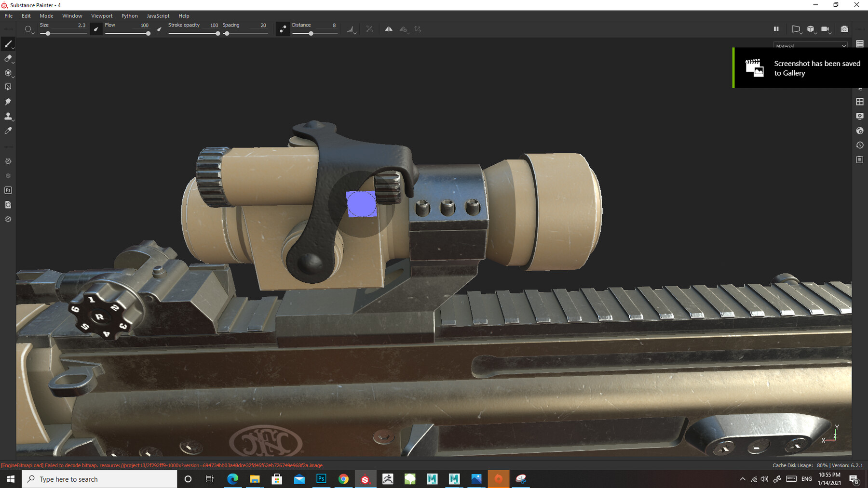
Task: Select the Eraser tool
Action: (8, 59)
